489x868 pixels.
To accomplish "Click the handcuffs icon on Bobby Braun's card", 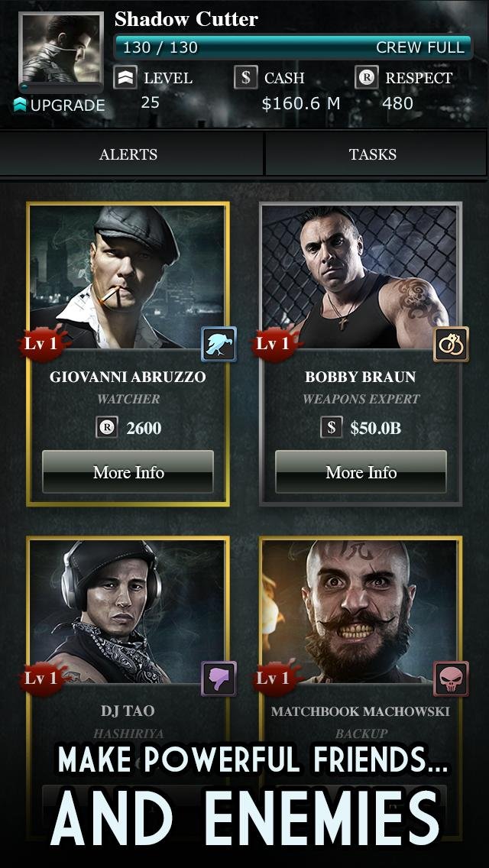I will [451, 344].
